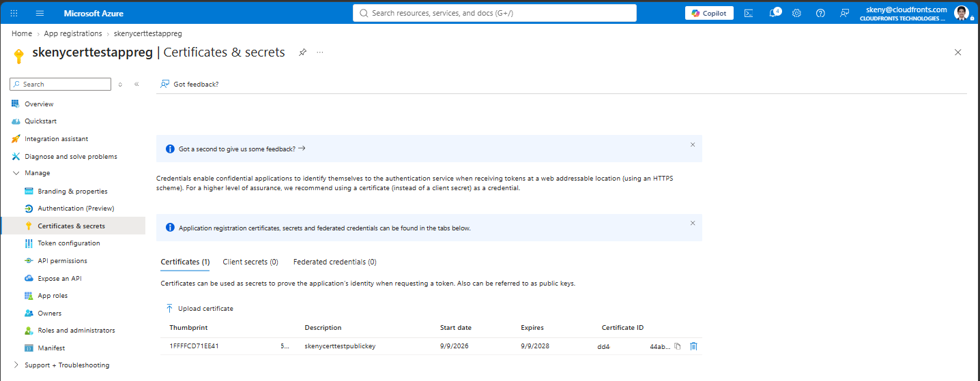Screen dimensions: 980x381
Task: Delete the skenycerttestpublickey certificate
Action: click(x=693, y=346)
